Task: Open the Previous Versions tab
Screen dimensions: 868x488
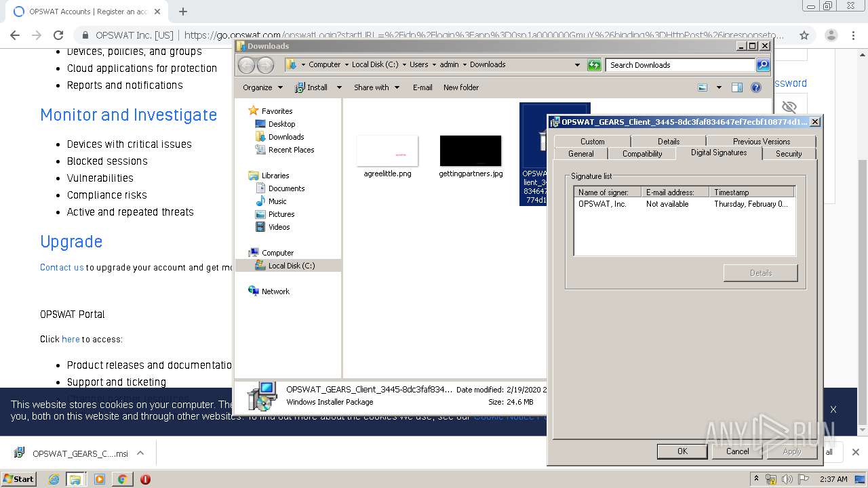Action: click(x=762, y=142)
